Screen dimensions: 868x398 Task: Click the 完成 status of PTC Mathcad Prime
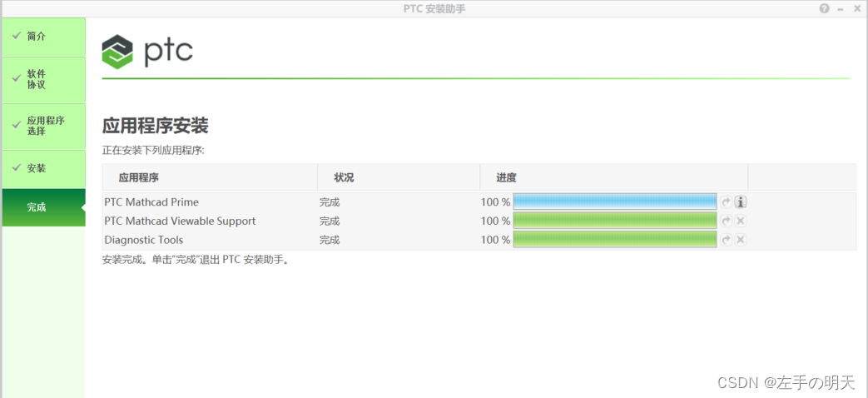click(x=330, y=202)
